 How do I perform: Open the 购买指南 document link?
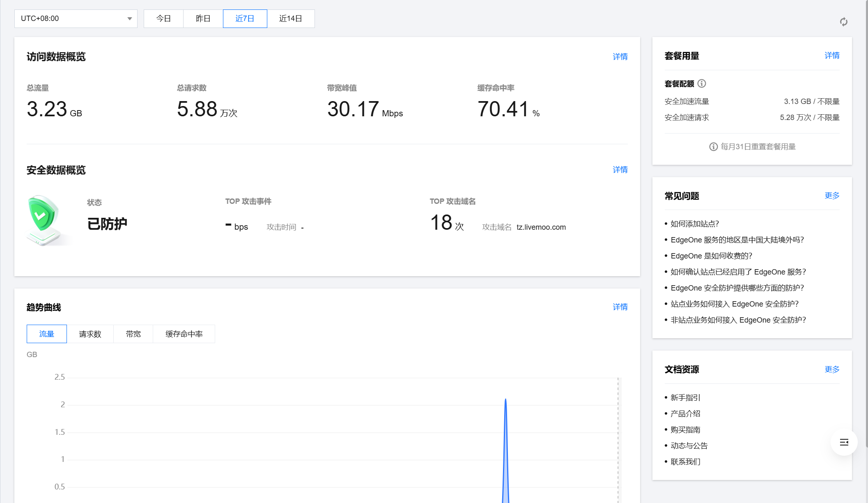coord(685,430)
